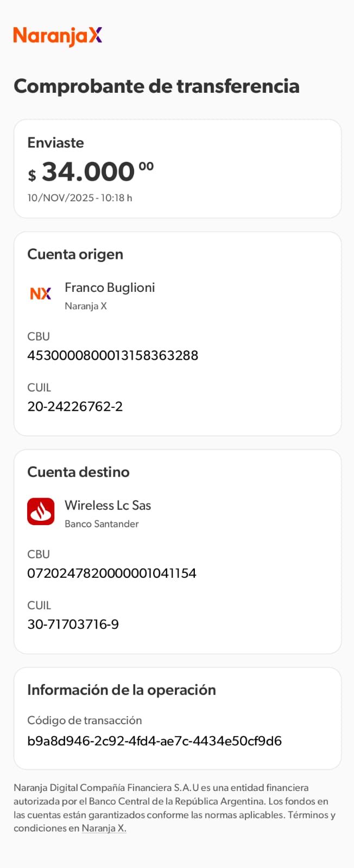Click the sender name Franco Buglioni
This screenshot has width=354, height=868.
tap(110, 288)
